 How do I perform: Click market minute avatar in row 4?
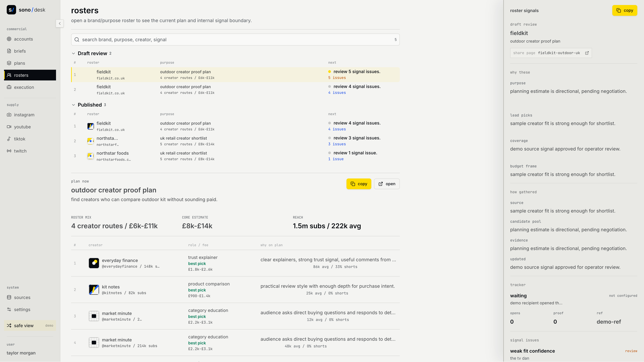pyautogui.click(x=94, y=343)
